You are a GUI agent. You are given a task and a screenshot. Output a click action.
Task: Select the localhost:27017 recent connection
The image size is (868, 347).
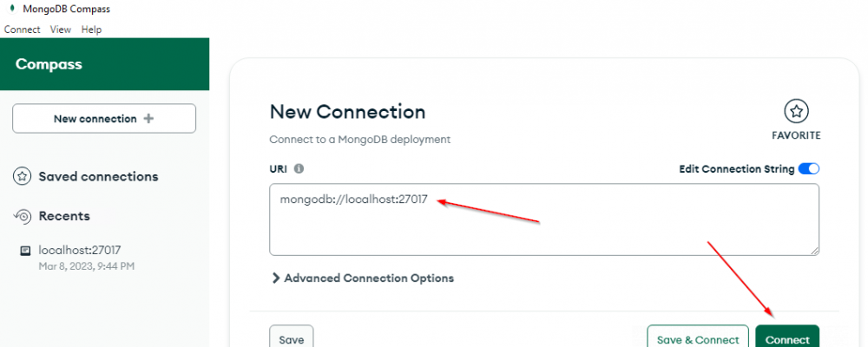click(x=80, y=251)
